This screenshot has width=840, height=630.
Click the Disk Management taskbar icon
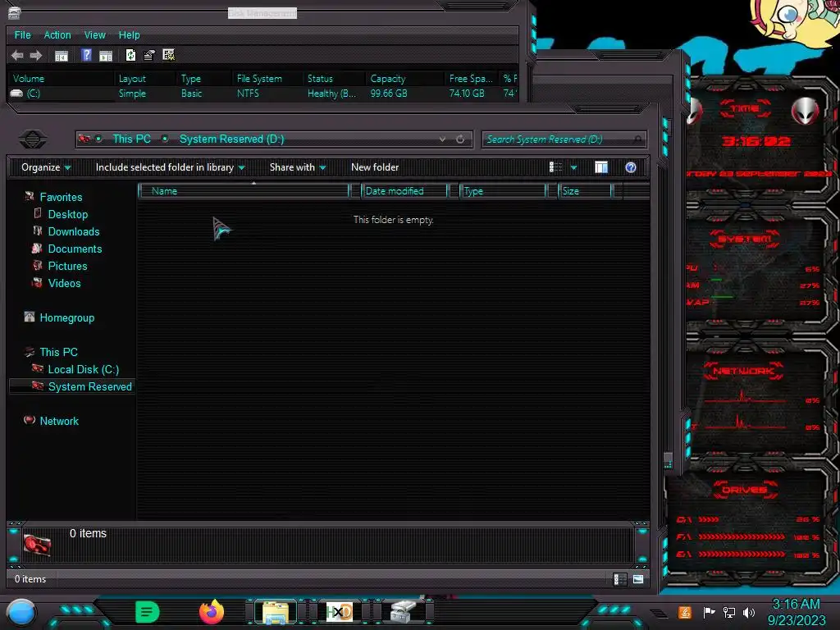click(403, 612)
